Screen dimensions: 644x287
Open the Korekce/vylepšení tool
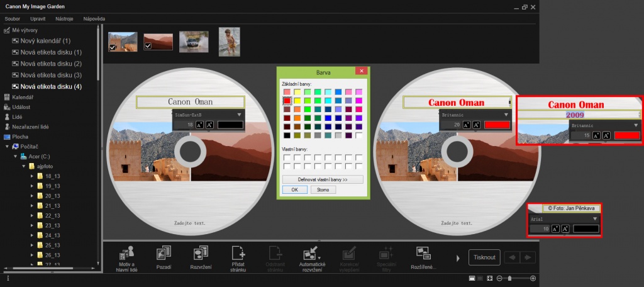[350, 259]
